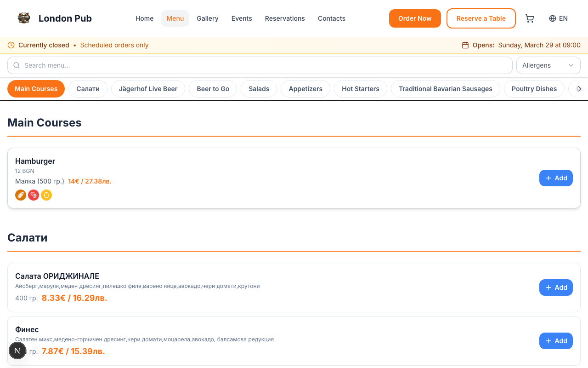Open the shopping cart
Viewport: 588px width, 368px height.
click(x=530, y=18)
